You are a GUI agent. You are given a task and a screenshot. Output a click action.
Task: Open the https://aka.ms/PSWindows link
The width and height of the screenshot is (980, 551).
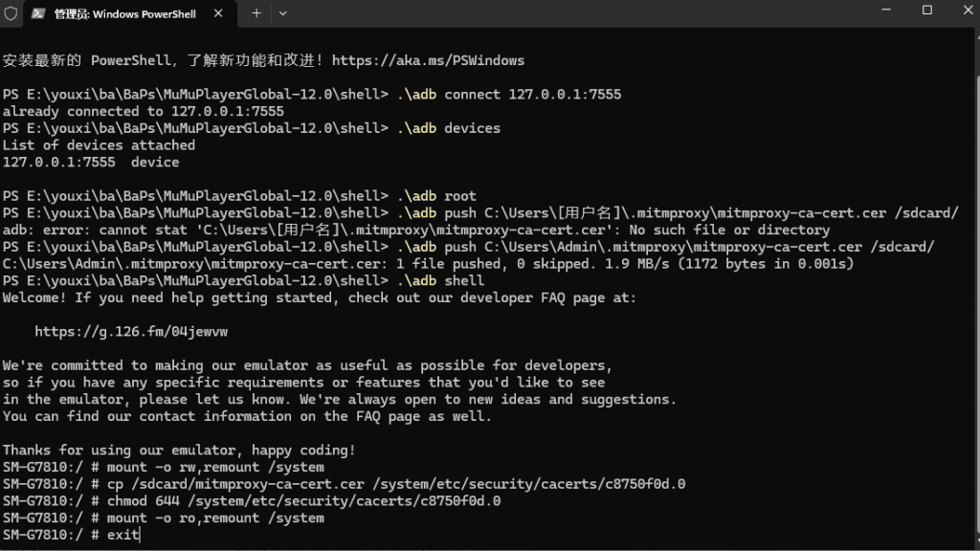tap(428, 60)
